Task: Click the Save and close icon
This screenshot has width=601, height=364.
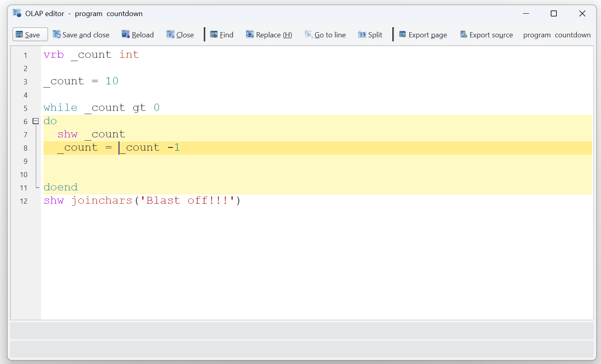Action: click(57, 34)
